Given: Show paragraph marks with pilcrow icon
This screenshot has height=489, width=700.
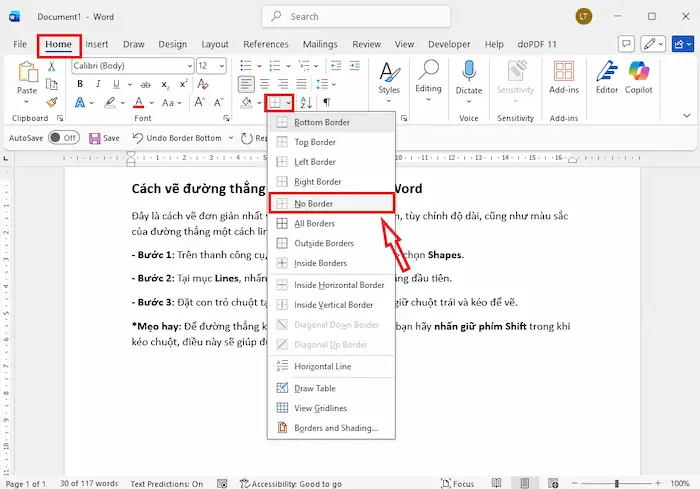Looking at the screenshot, I should [x=326, y=102].
